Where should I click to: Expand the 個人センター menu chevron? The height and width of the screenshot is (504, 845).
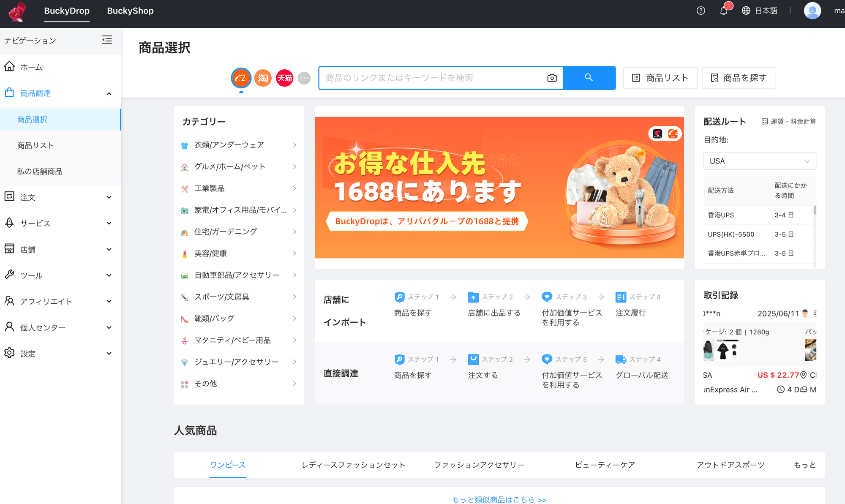pyautogui.click(x=109, y=327)
